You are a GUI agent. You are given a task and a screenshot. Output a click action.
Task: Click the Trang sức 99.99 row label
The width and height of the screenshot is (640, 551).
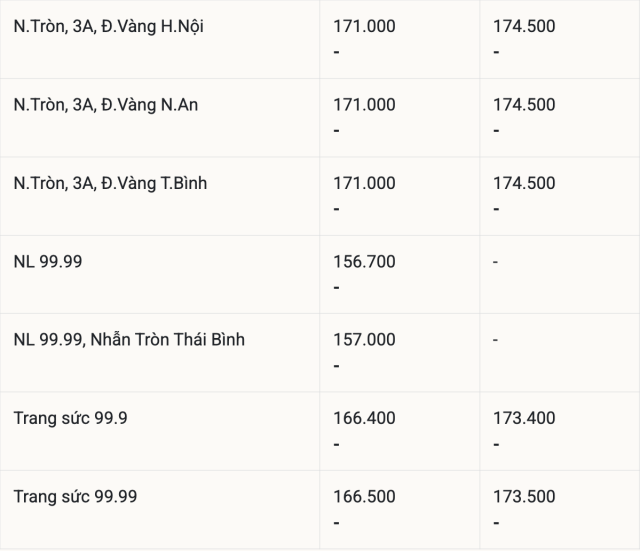coord(75,497)
